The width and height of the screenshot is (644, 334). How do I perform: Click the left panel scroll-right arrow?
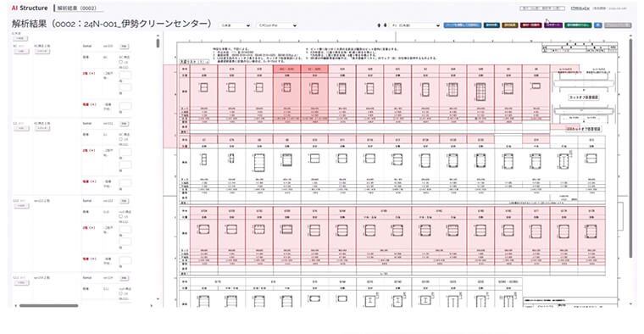tap(151, 306)
